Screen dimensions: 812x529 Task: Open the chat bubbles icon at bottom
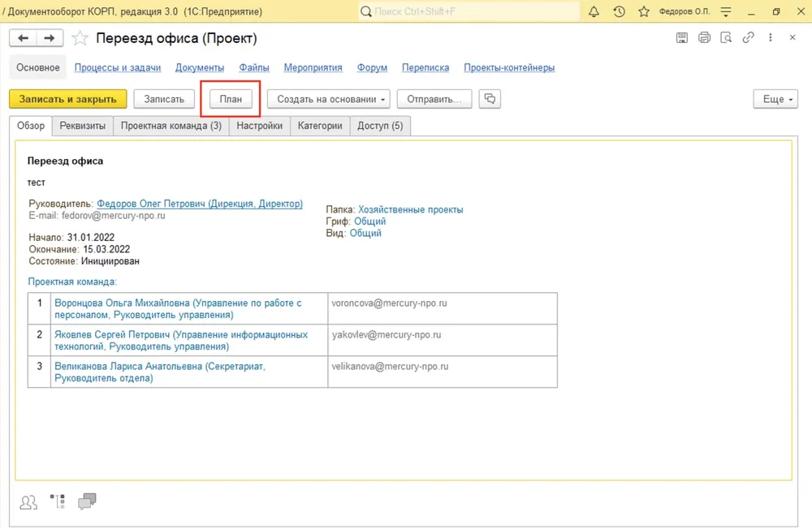coord(87,501)
